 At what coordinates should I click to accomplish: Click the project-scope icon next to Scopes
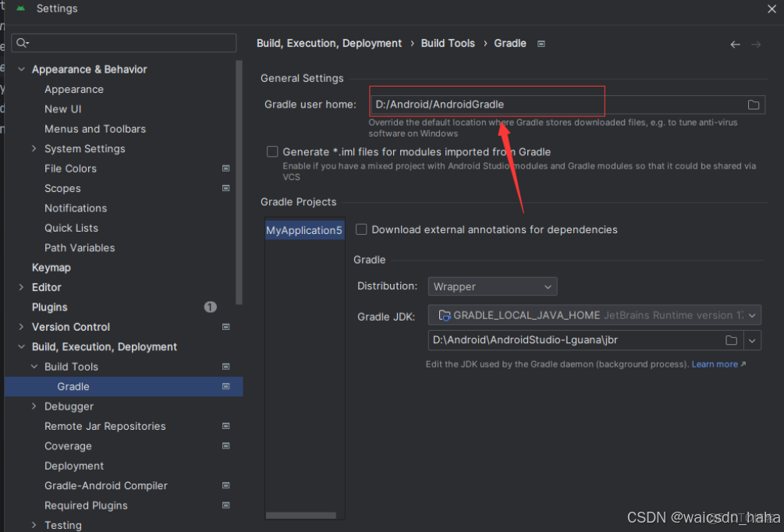225,188
